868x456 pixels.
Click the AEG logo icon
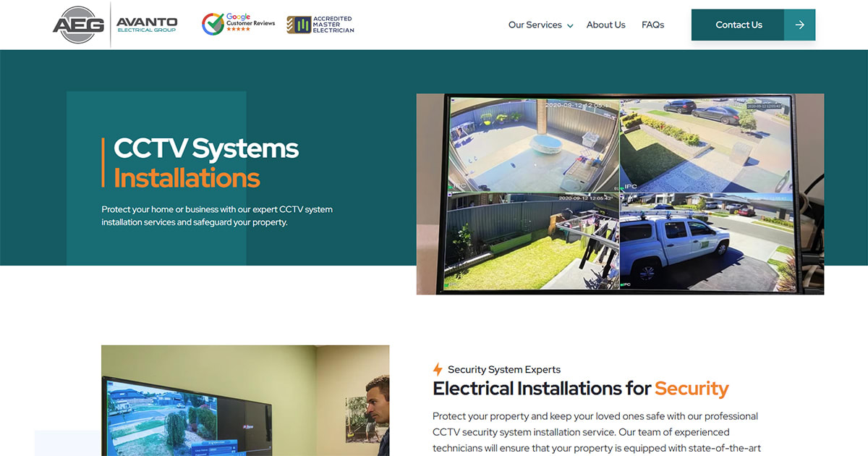[79, 24]
